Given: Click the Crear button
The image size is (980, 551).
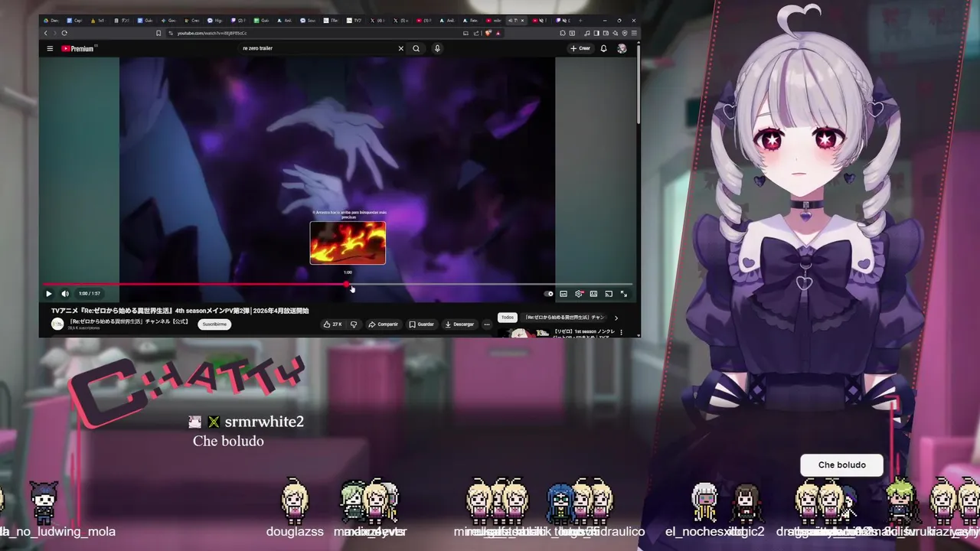Looking at the screenshot, I should click(x=580, y=48).
